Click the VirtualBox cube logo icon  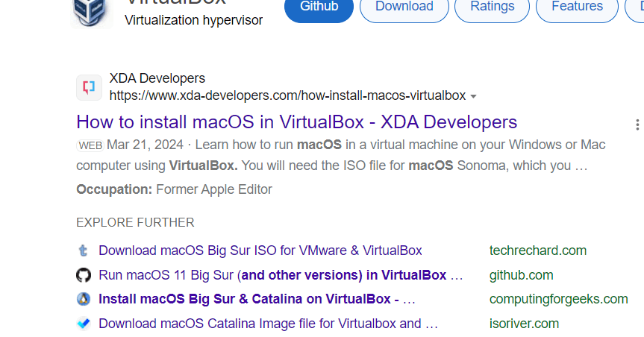point(91,13)
